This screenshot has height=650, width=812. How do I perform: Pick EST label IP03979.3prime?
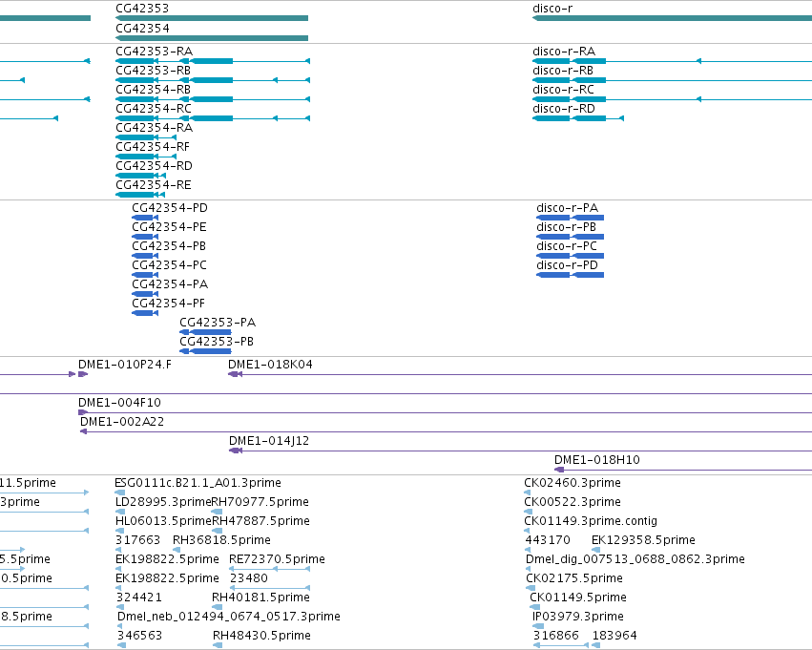click(x=578, y=617)
